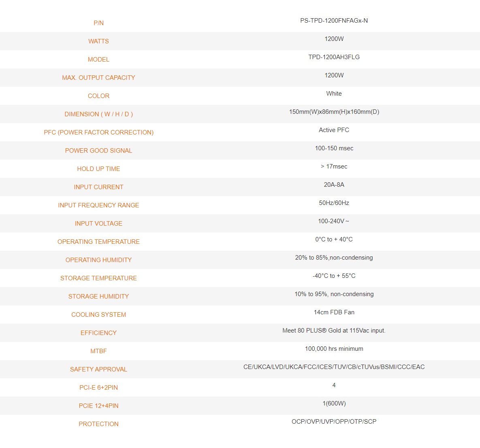Click the INPUT FREQUENCY RANGE label
Image resolution: width=480 pixels, height=448 pixels.
98,205
